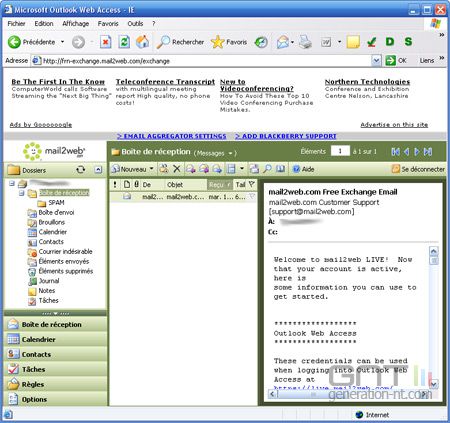Screen dimensions: 450x423
Task: Sort messages by the Reçu column header
Action: click(x=219, y=185)
